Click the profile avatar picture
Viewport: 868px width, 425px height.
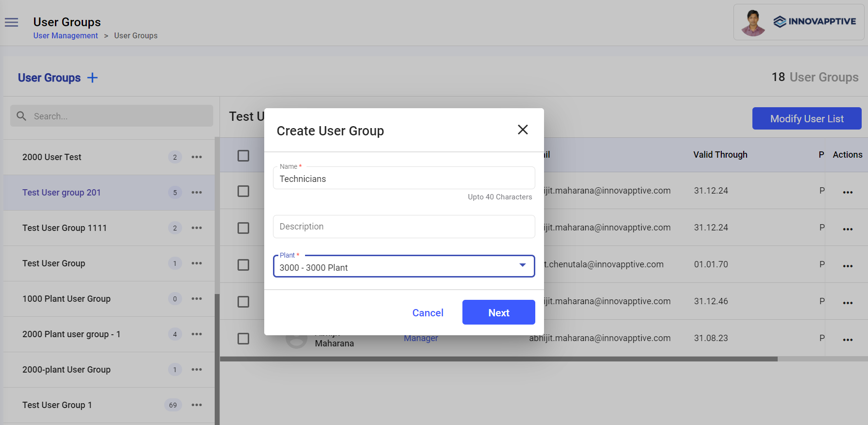(753, 22)
